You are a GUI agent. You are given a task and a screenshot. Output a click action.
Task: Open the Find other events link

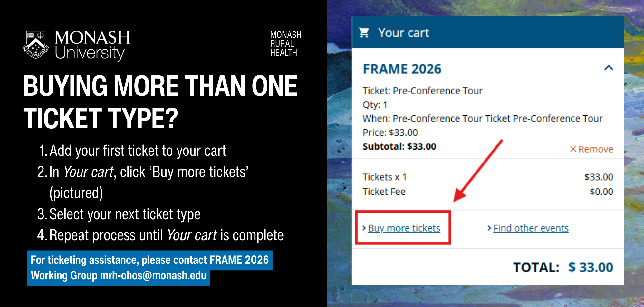point(531,228)
